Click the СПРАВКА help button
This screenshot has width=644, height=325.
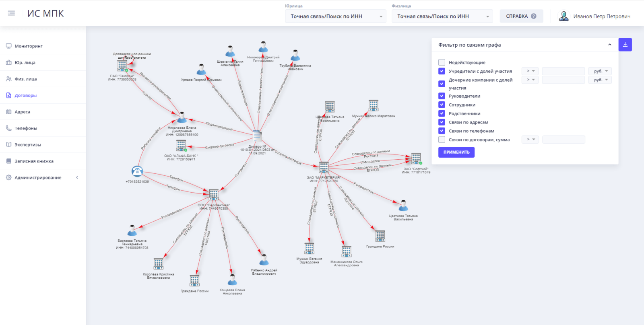point(521,16)
